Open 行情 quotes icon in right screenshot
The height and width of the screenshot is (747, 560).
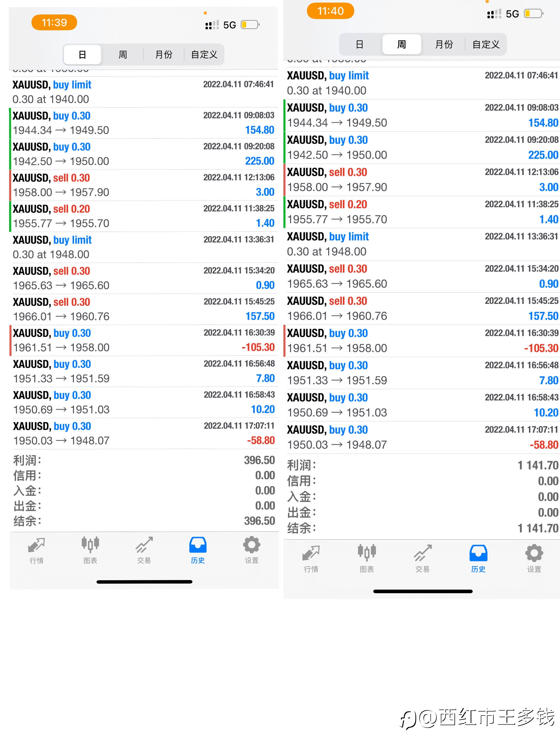click(x=311, y=558)
